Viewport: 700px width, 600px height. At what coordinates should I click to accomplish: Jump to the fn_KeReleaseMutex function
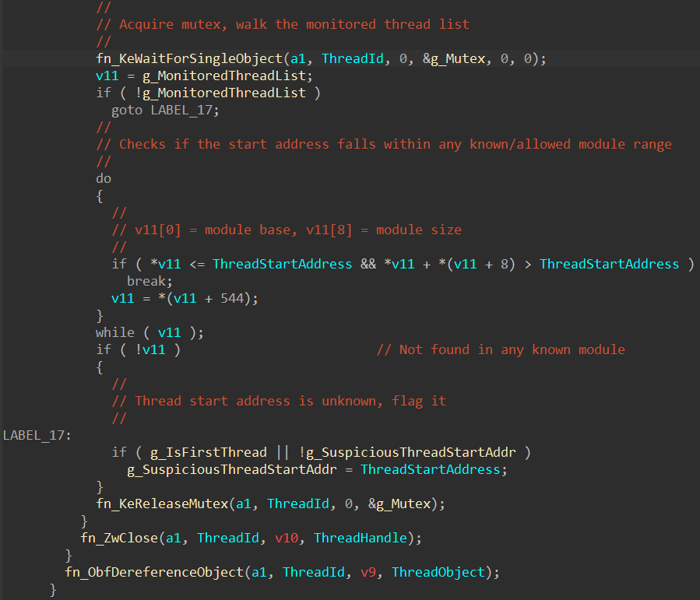pos(162,504)
